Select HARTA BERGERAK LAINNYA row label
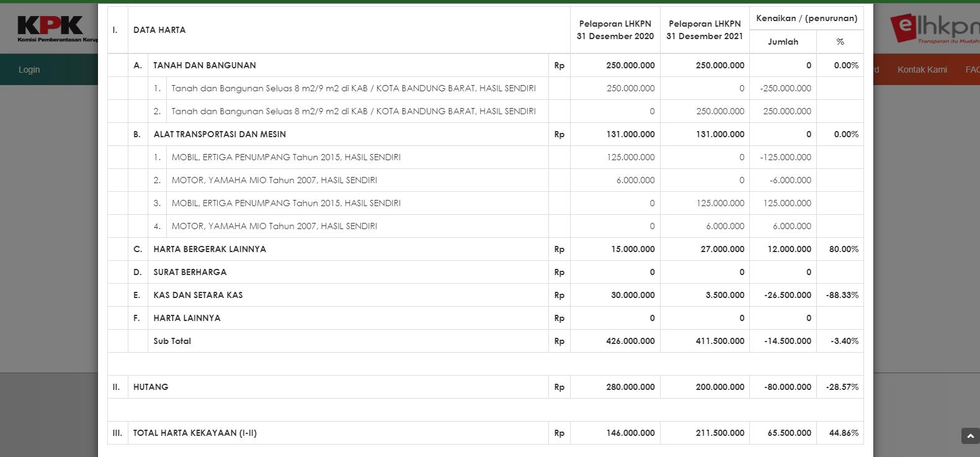The width and height of the screenshot is (980, 457). coord(210,249)
